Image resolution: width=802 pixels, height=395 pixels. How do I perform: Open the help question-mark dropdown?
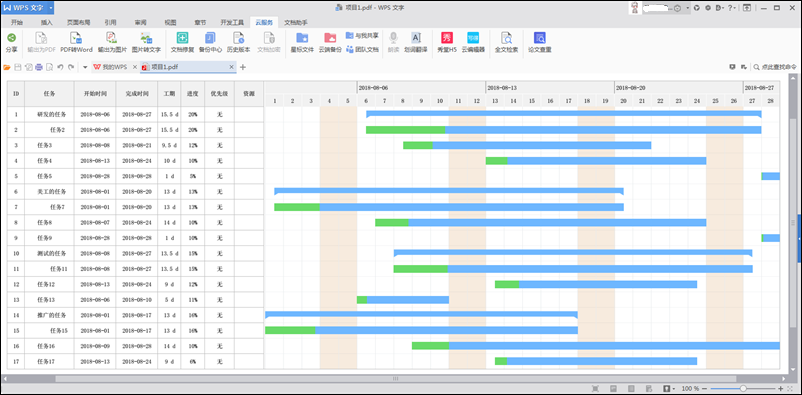[732, 8]
